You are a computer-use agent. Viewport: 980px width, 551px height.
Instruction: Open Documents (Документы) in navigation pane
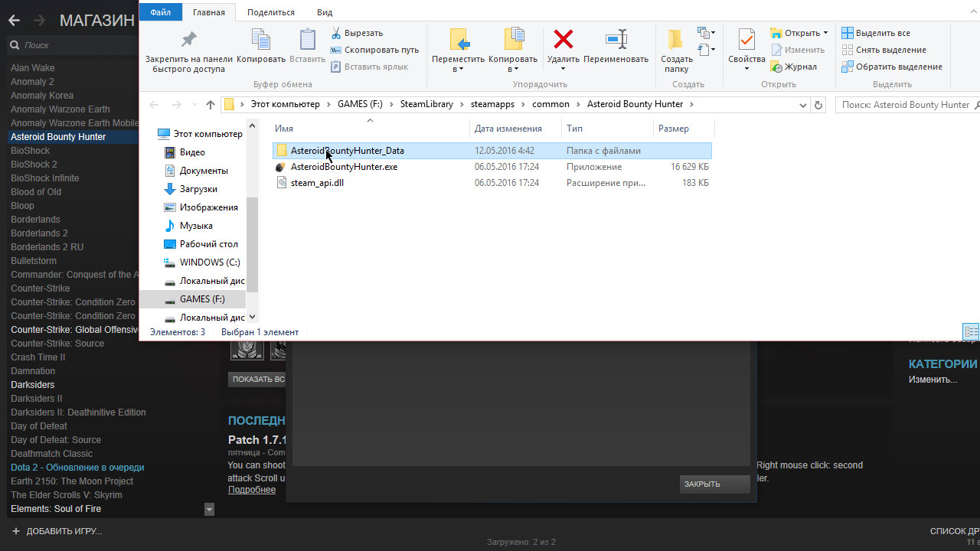coord(196,171)
